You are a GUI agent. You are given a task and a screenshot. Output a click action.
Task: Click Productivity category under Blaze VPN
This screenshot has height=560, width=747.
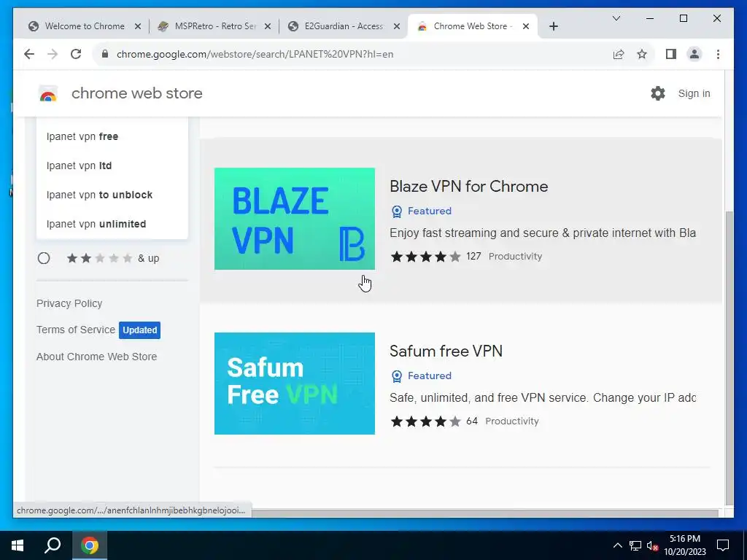pyautogui.click(x=515, y=257)
